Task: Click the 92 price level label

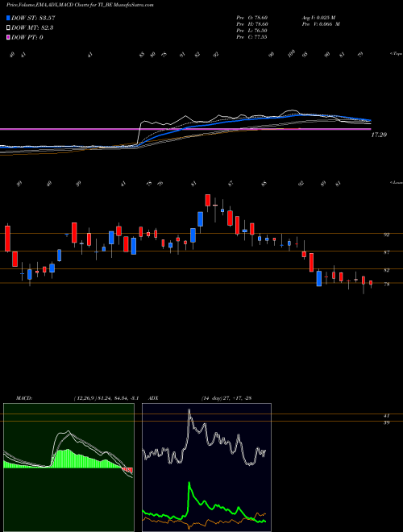Action: pos(386,235)
